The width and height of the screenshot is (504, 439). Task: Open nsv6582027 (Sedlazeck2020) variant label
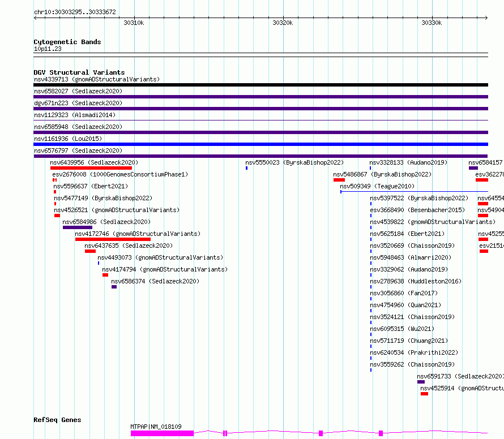[x=78, y=91]
